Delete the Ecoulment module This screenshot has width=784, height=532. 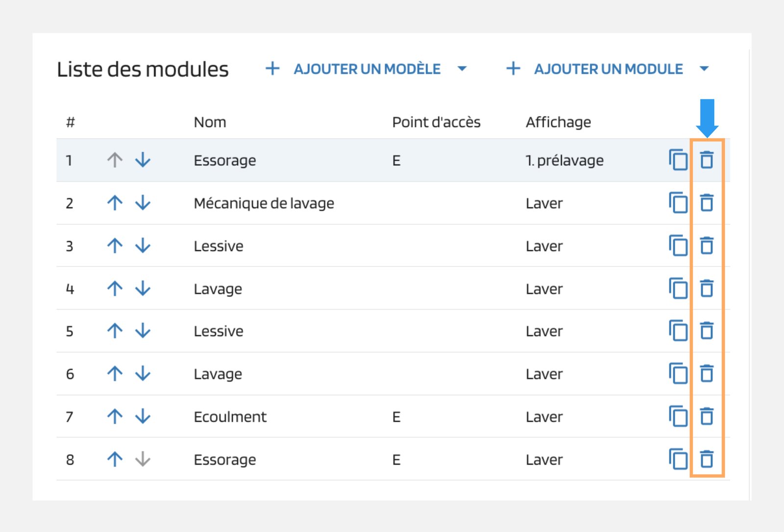(x=706, y=416)
